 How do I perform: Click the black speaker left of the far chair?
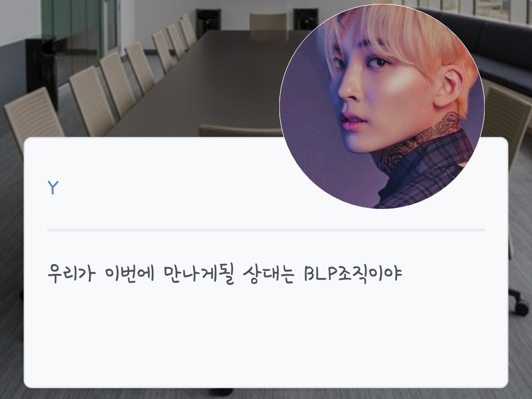pyautogui.click(x=208, y=21)
